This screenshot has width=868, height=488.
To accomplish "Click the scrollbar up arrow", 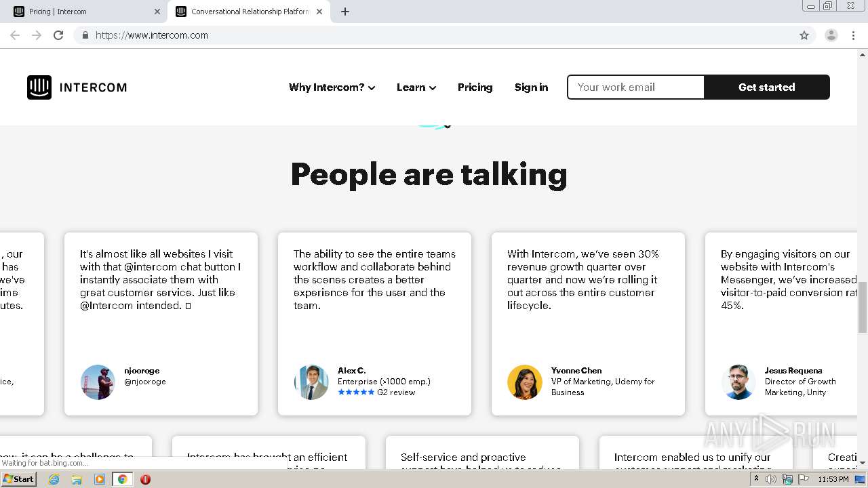I will [863, 55].
